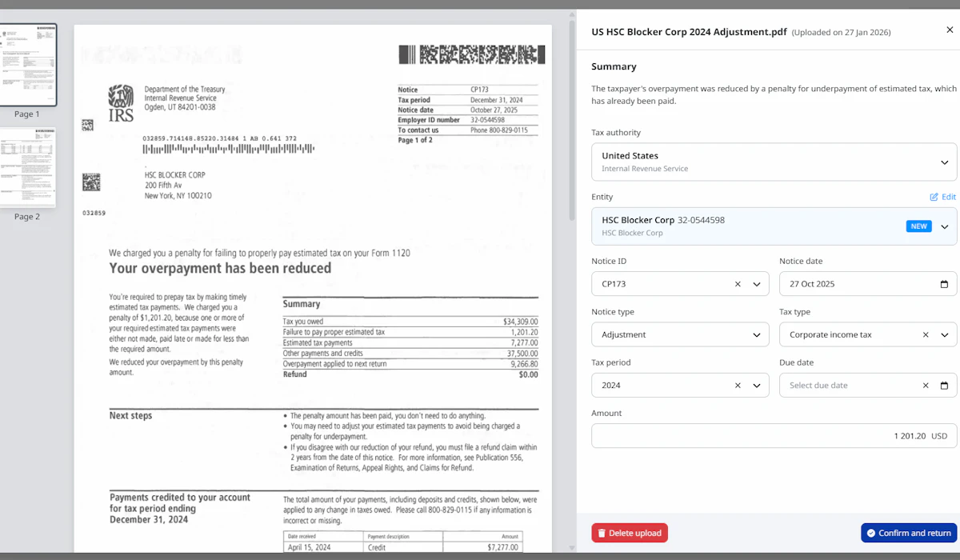Click into the Amount input field
This screenshot has width=960, height=560.
(x=774, y=436)
